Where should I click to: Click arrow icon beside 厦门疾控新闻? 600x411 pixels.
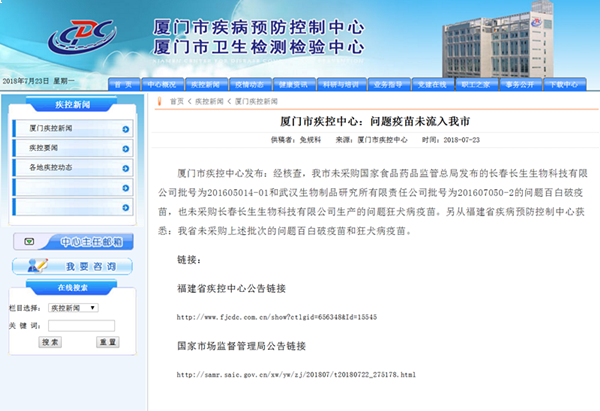click(x=126, y=129)
